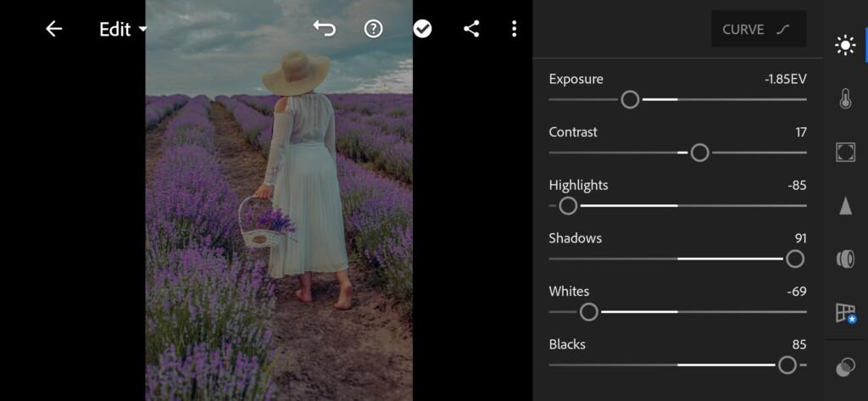Click the Contrast slider handle
The image size is (868, 401).
pos(699,153)
